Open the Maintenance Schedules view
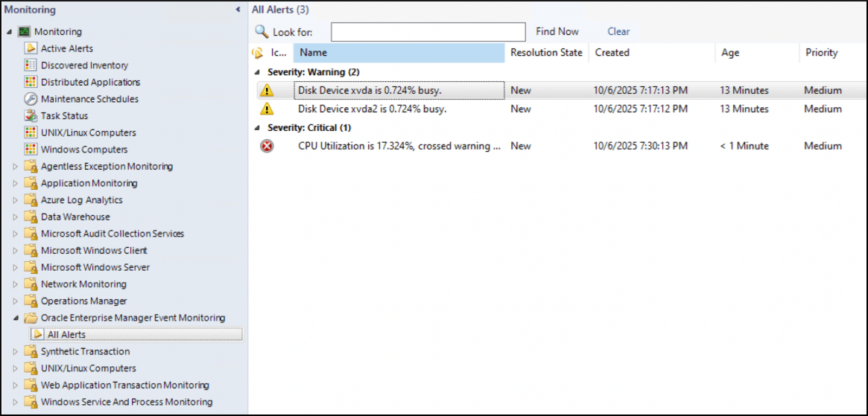The width and height of the screenshot is (868, 416). tap(89, 99)
